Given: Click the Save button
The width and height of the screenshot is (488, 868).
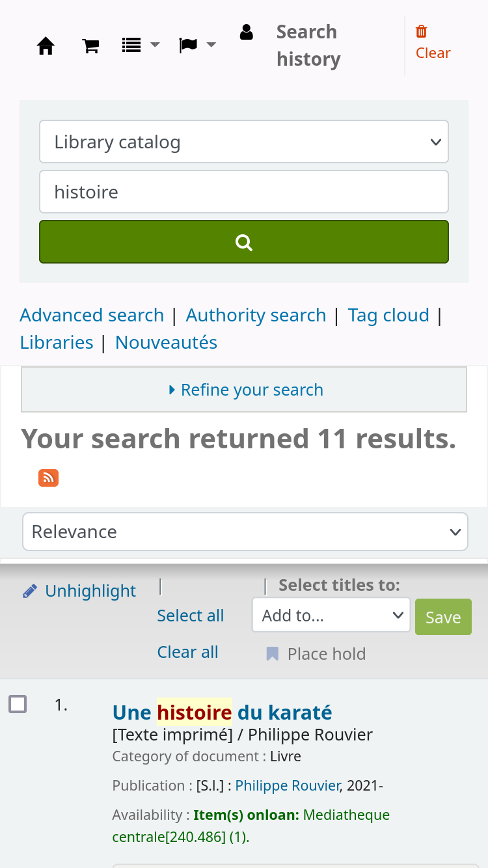Looking at the screenshot, I should (443, 617).
